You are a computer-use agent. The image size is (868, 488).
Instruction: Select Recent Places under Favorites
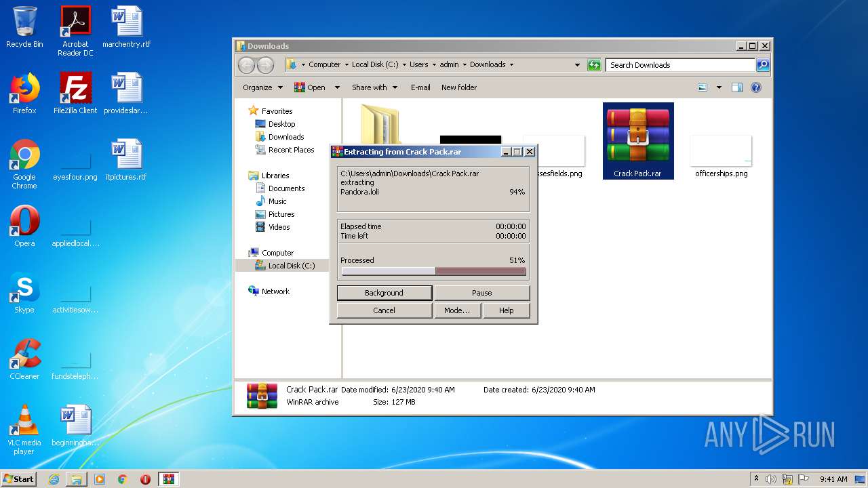tap(285, 150)
